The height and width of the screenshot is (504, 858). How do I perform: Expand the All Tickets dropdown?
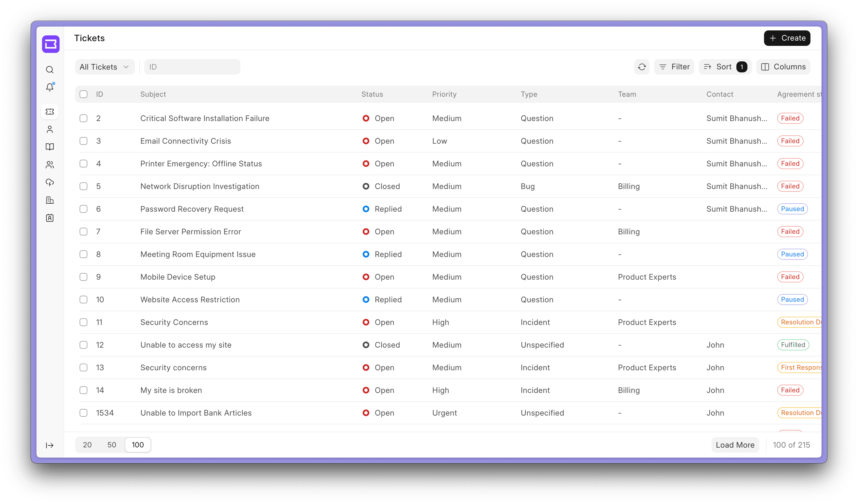pos(104,67)
